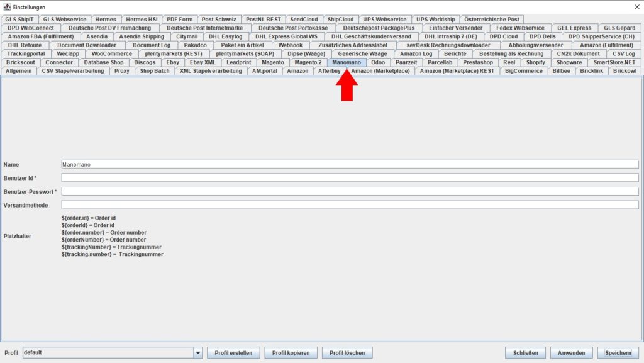Open the Post Schweiz tab
The width and height of the screenshot is (644, 363).
pyautogui.click(x=218, y=20)
